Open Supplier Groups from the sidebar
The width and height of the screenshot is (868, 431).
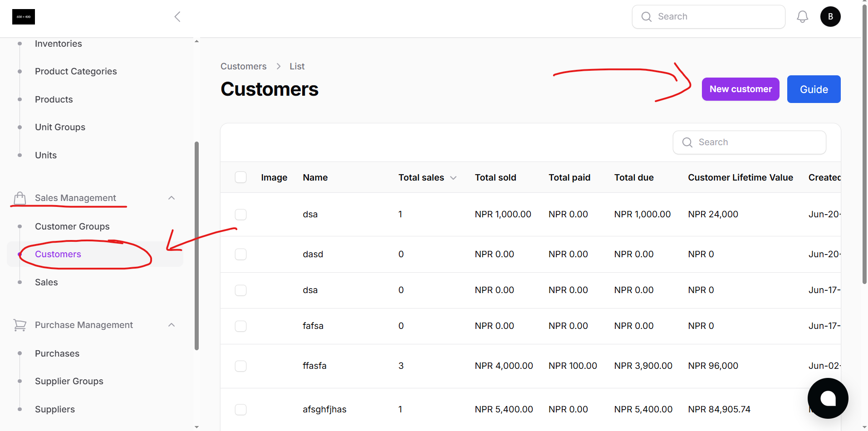click(69, 381)
